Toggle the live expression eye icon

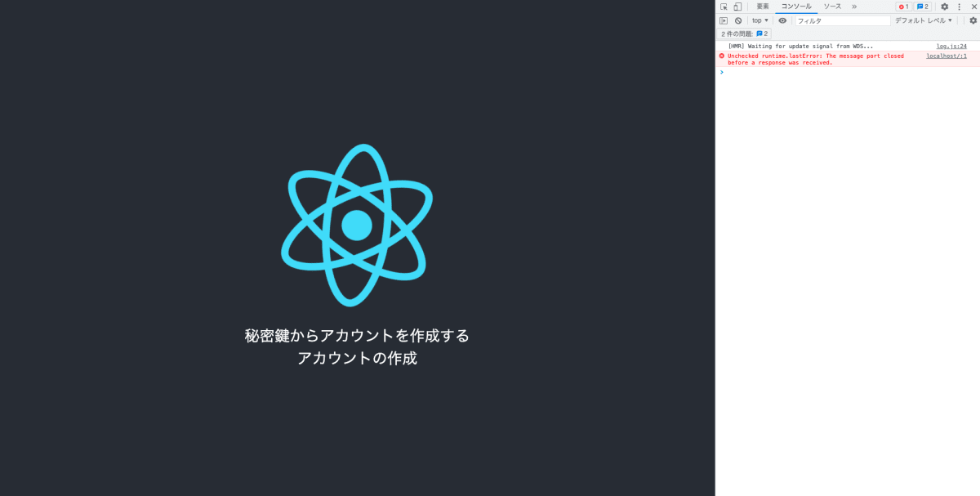point(782,20)
